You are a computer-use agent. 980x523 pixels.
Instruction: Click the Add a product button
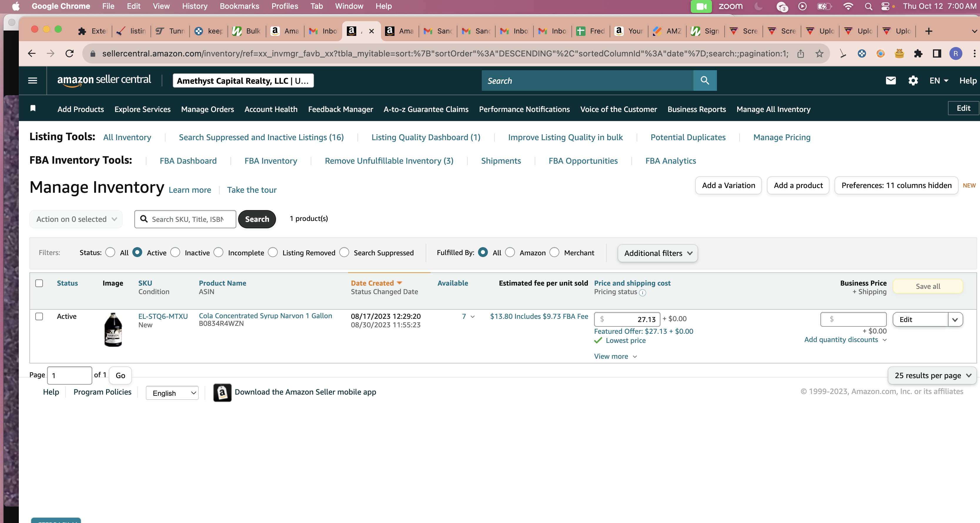click(798, 186)
